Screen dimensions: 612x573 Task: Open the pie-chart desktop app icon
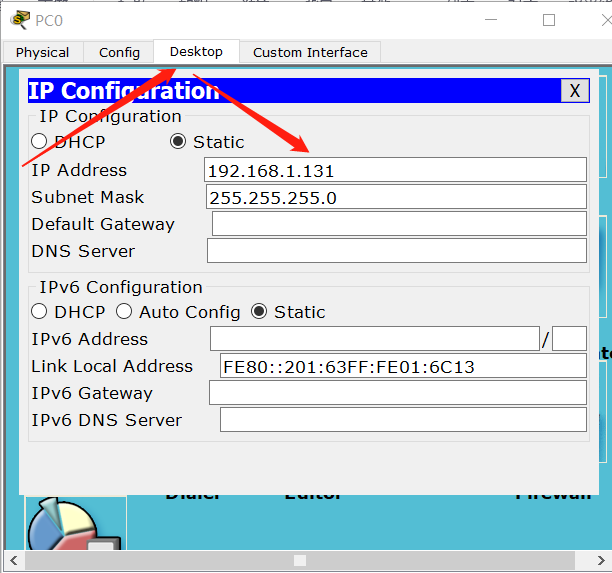tap(75, 523)
